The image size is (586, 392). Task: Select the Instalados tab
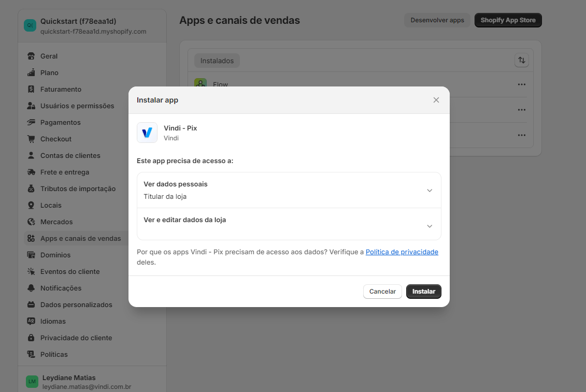[x=217, y=61]
